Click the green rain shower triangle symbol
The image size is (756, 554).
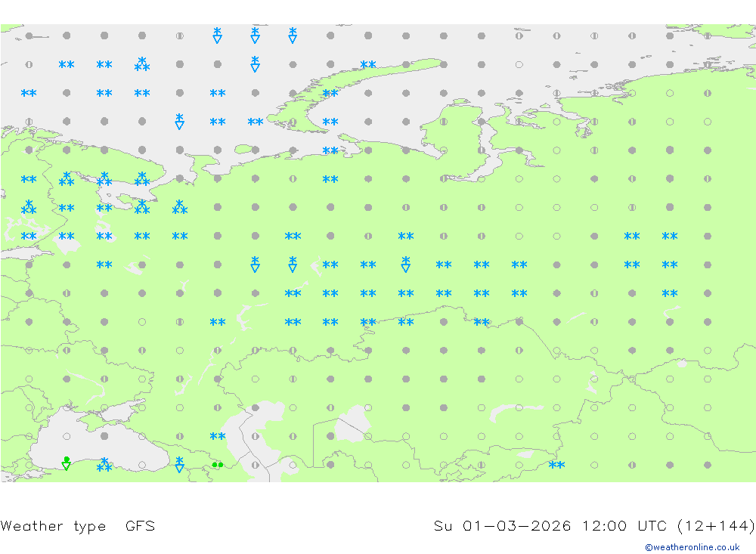pyautogui.click(x=67, y=463)
